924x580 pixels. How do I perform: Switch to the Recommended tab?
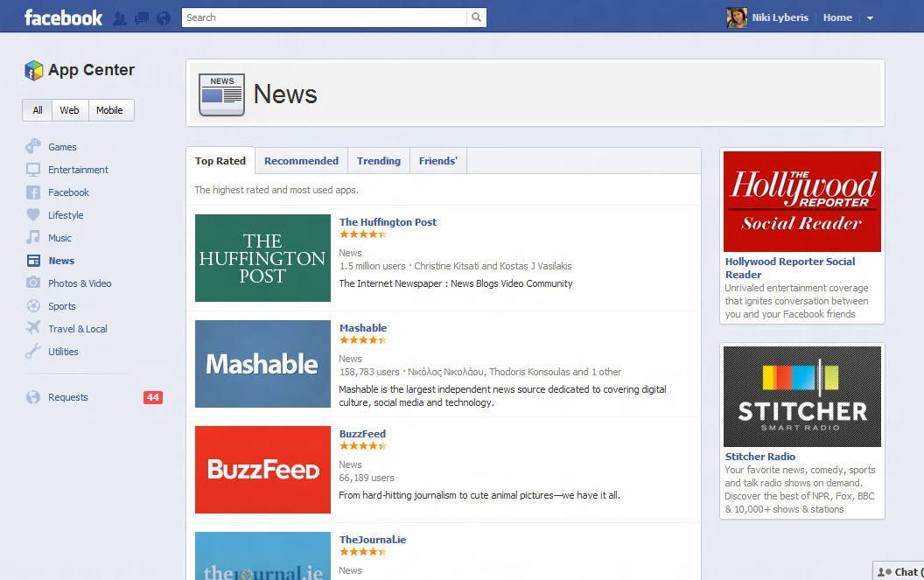[x=301, y=161]
